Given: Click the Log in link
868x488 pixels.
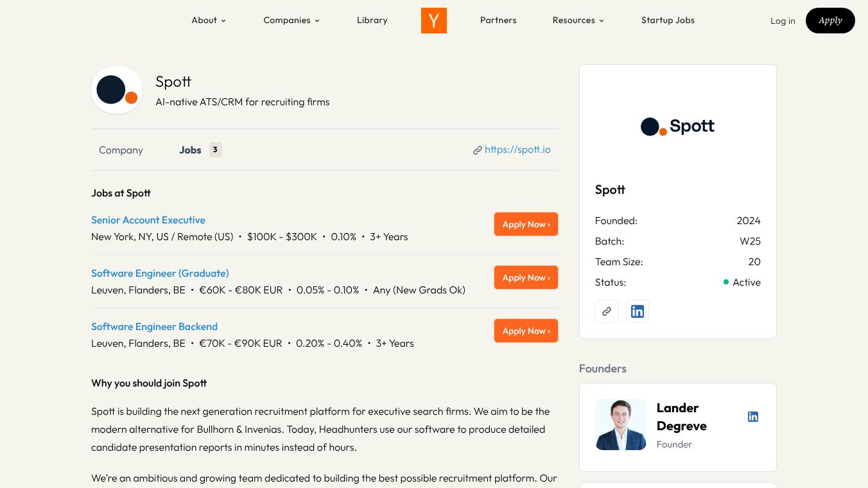Looking at the screenshot, I should (x=783, y=21).
